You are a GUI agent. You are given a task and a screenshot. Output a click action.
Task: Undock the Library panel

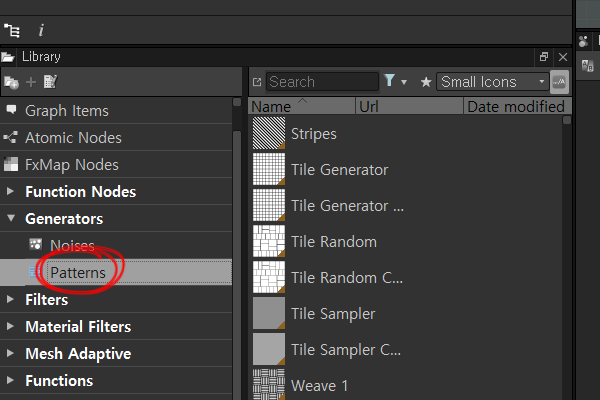click(544, 57)
